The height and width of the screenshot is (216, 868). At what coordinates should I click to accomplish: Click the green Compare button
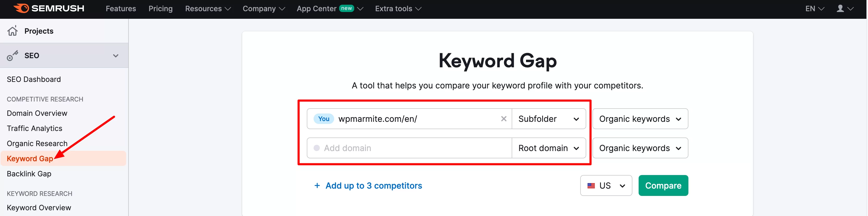tap(663, 185)
